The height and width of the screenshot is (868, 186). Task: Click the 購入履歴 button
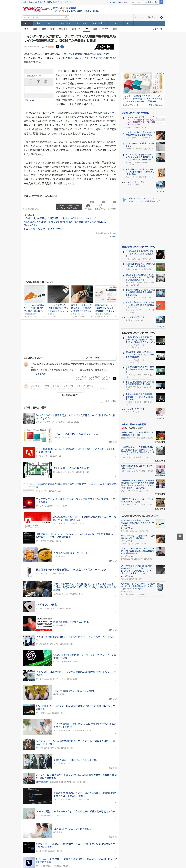pos(152,18)
